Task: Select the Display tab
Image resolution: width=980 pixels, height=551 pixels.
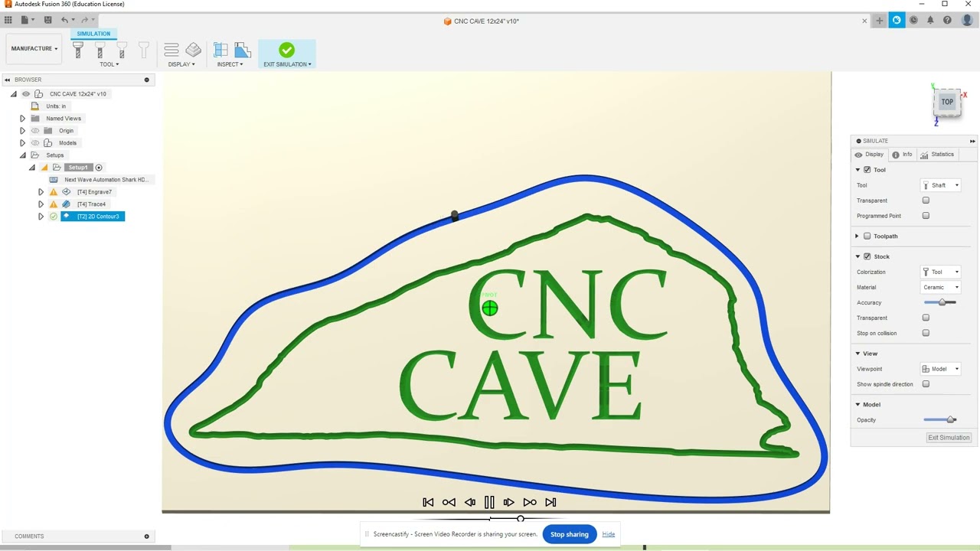Action: point(870,155)
